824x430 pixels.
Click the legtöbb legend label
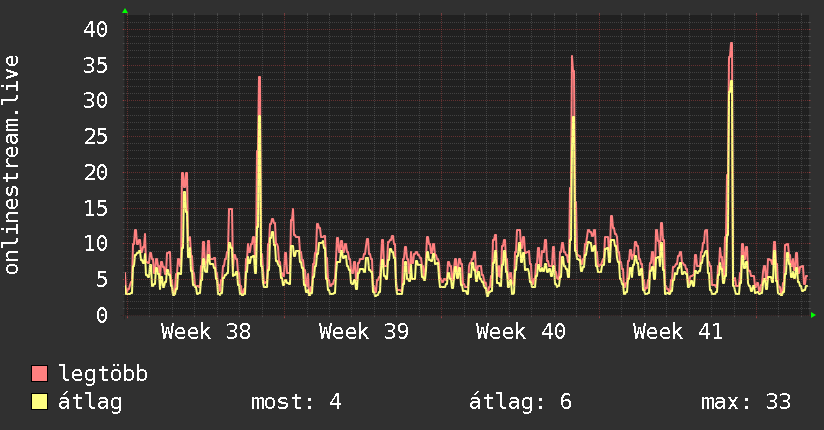(103, 373)
